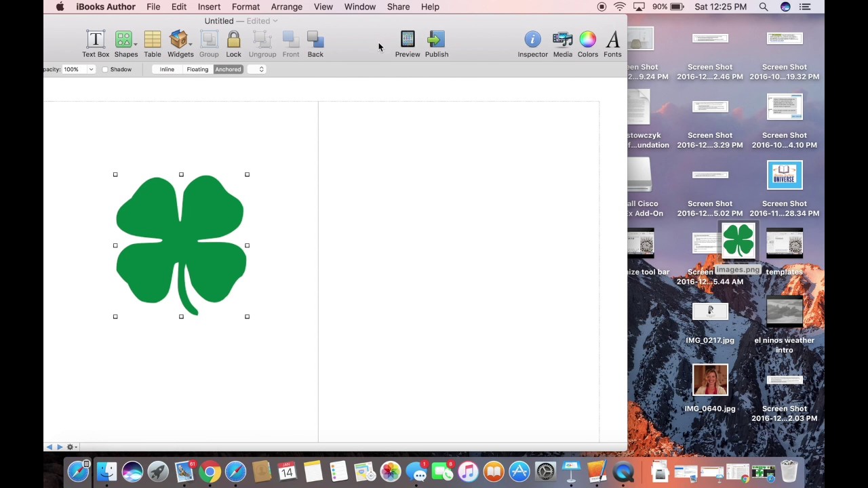Go to the previous page arrow

pos(49,447)
